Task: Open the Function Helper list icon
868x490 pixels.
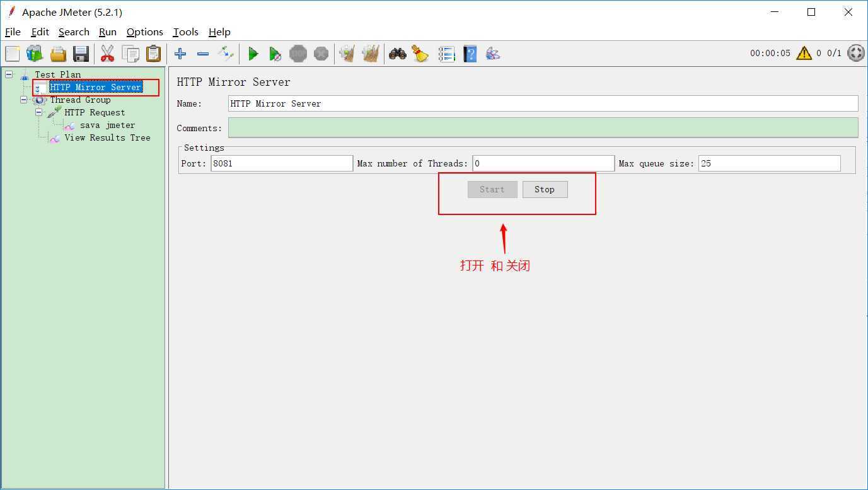Action: click(x=446, y=54)
